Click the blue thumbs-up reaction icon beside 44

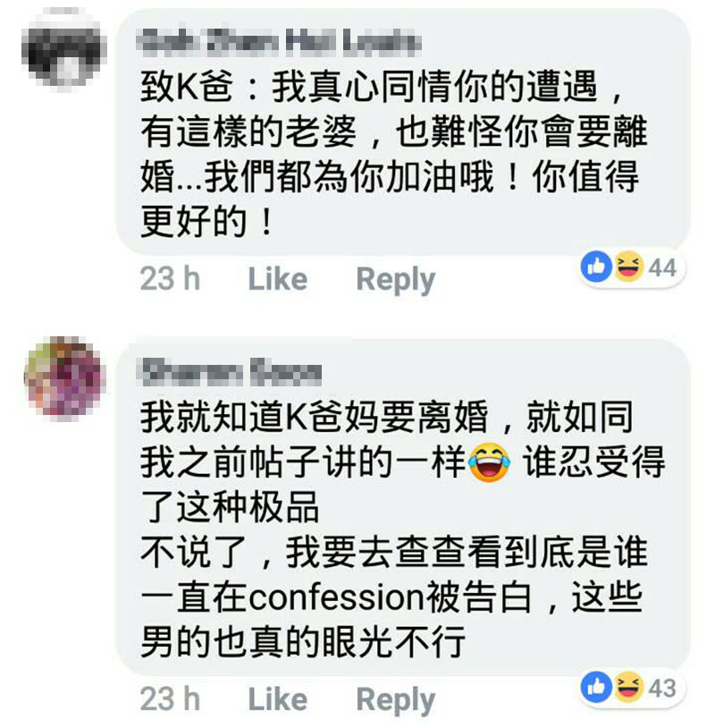(x=596, y=267)
